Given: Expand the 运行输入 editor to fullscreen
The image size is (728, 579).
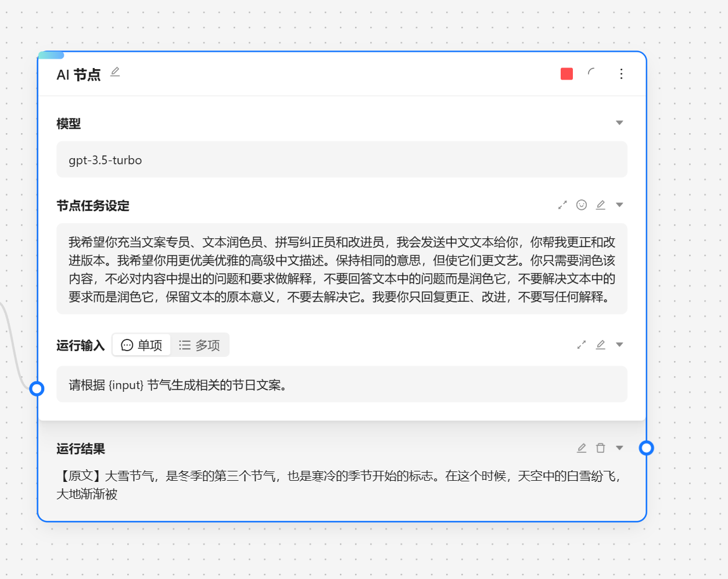Looking at the screenshot, I should (x=582, y=345).
